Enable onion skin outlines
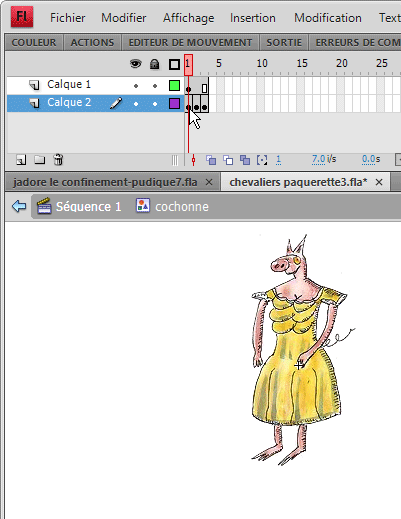This screenshot has width=401, height=519. click(x=228, y=160)
